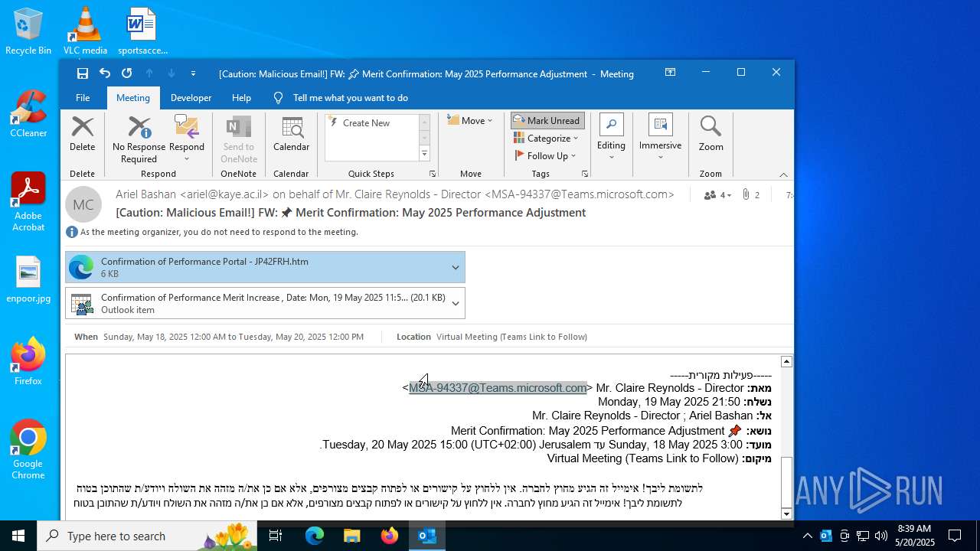This screenshot has width=980, height=551.
Task: Launch Google Chrome from desktop
Action: point(28,450)
